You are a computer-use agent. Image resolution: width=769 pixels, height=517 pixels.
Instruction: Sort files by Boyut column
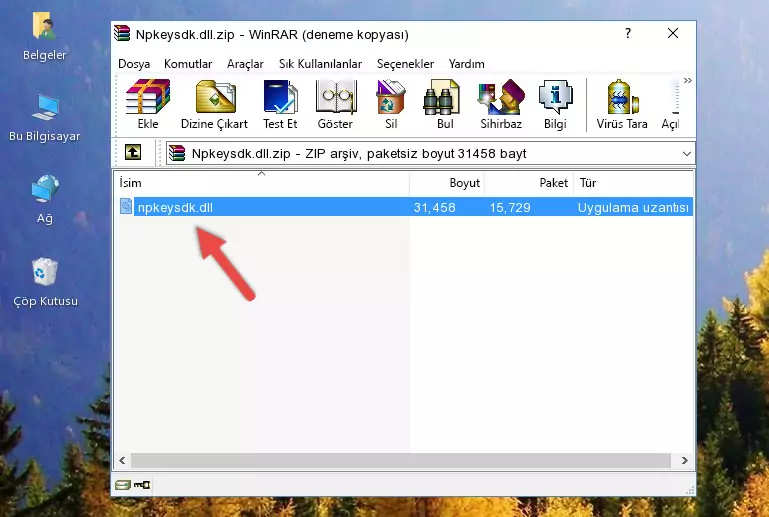coord(447,182)
